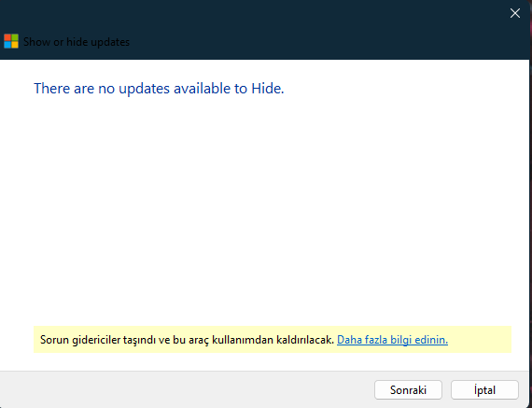Click the green square of Microsoft logo

tap(15, 37)
